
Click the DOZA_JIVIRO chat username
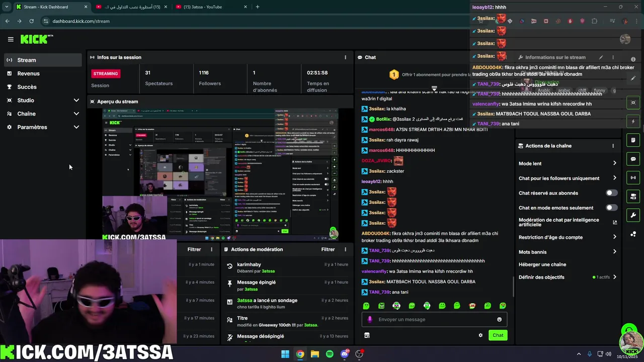coord(376,161)
